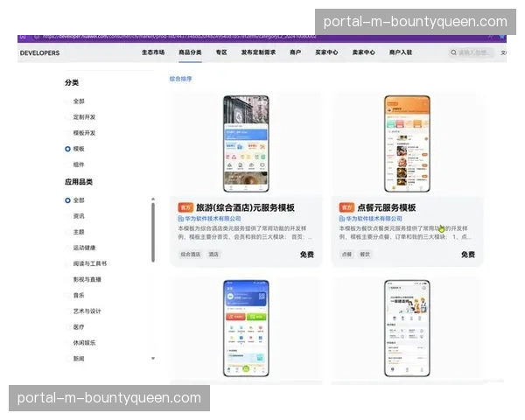The width and height of the screenshot is (525, 420).
Task: Click the 酒店 tag
Action: click(x=213, y=255)
